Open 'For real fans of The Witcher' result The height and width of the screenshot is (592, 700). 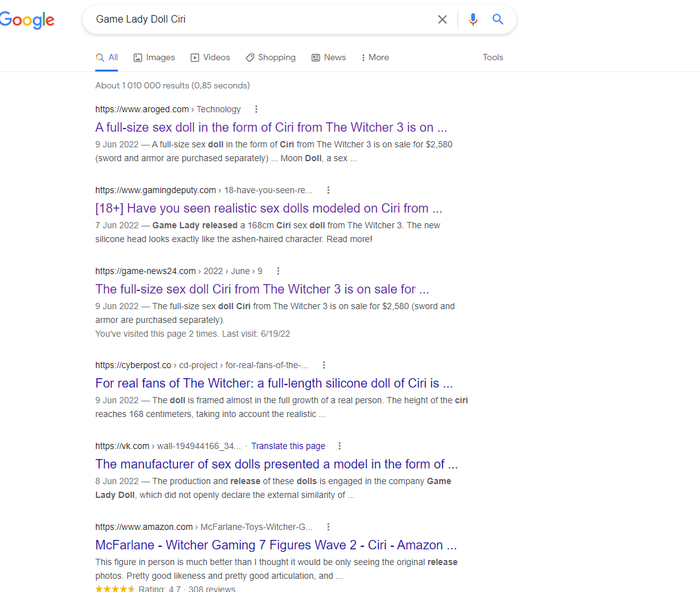[274, 383]
